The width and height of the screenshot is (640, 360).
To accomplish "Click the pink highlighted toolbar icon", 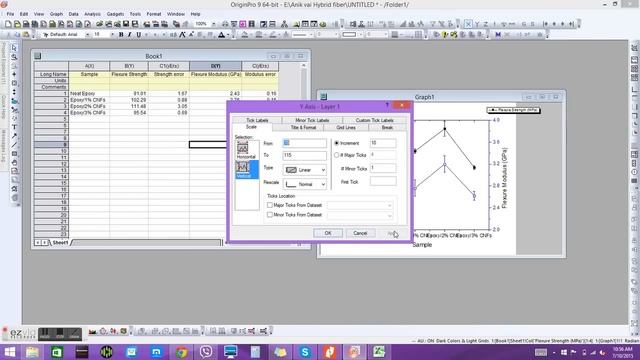I will pyautogui.click(x=243, y=24).
